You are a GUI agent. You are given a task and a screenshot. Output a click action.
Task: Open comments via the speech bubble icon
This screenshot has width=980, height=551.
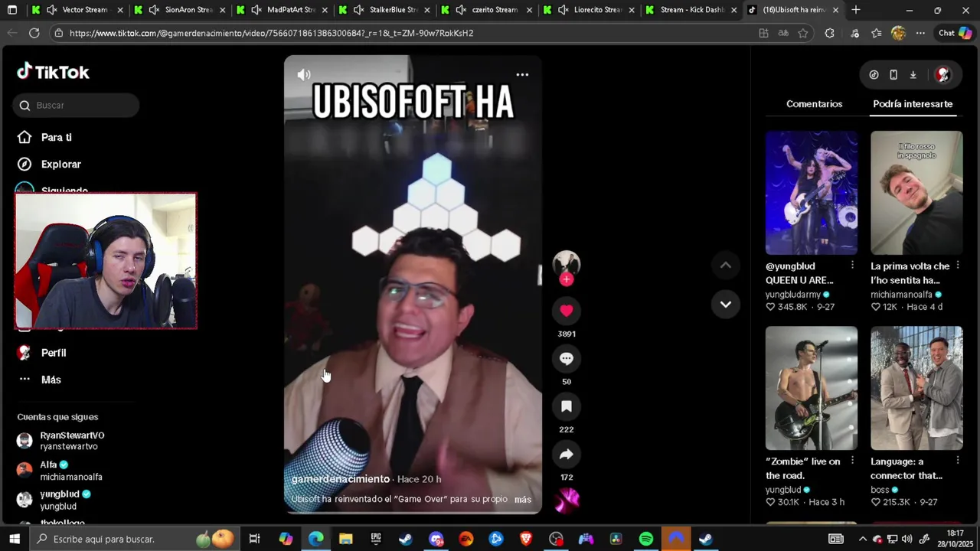(567, 358)
